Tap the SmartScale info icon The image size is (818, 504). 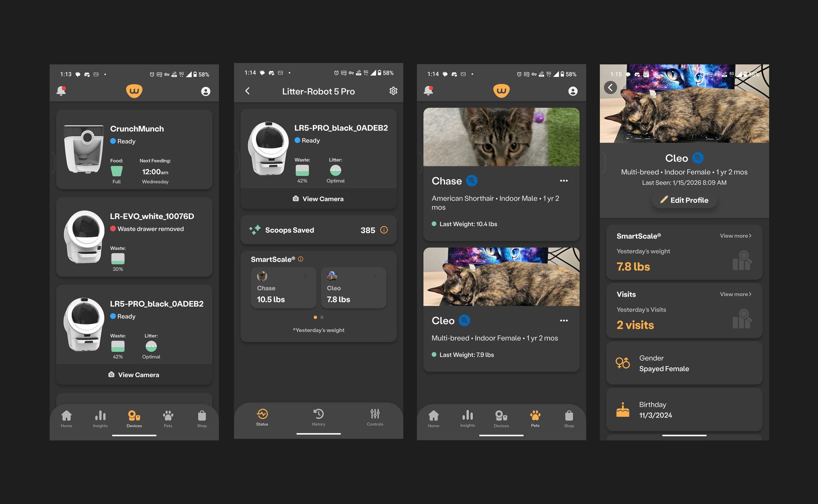click(x=301, y=259)
